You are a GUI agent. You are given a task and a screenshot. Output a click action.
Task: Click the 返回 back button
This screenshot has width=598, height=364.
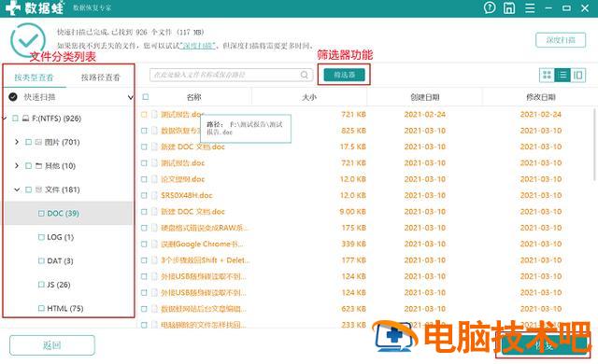coord(52,345)
